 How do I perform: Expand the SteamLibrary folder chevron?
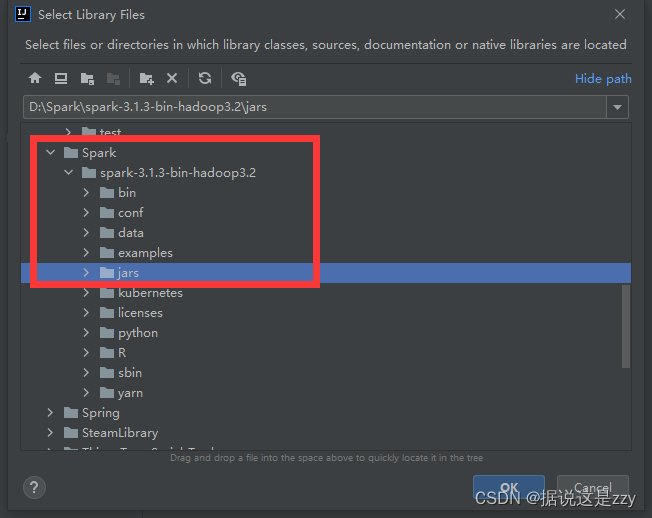50,432
